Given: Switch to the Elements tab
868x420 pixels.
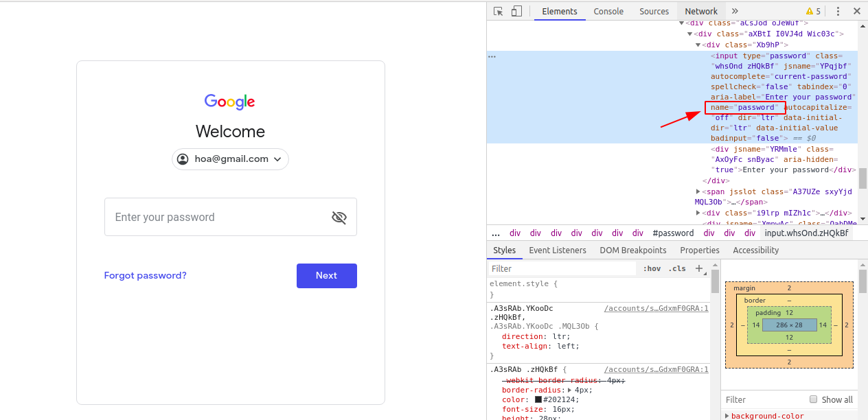Looking at the screenshot, I should pyautogui.click(x=560, y=11).
